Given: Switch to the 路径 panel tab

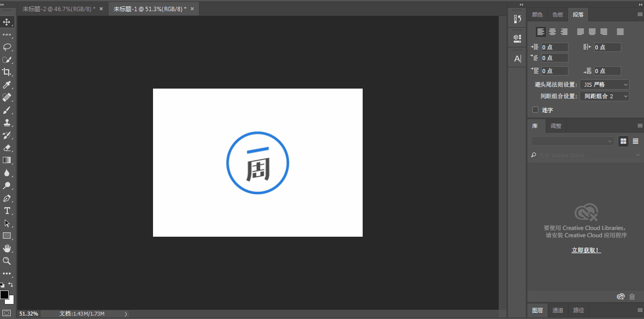Looking at the screenshot, I should pyautogui.click(x=578, y=310).
